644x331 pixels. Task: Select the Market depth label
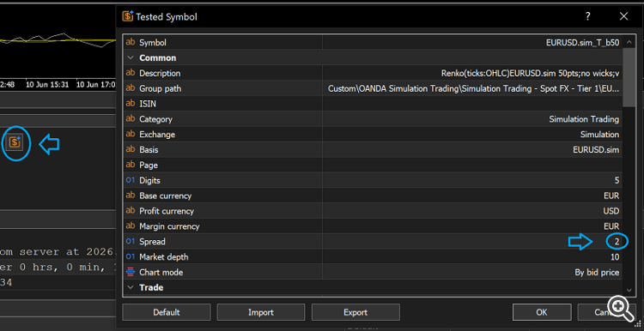pyautogui.click(x=163, y=256)
